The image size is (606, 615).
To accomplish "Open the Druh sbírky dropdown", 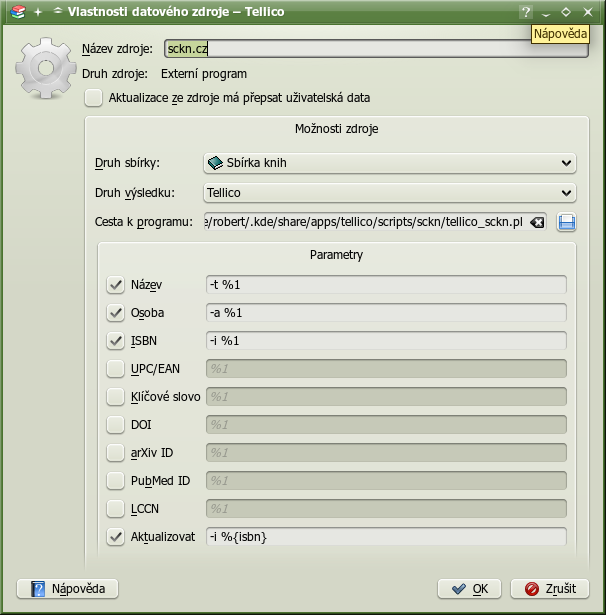I will click(x=389, y=163).
